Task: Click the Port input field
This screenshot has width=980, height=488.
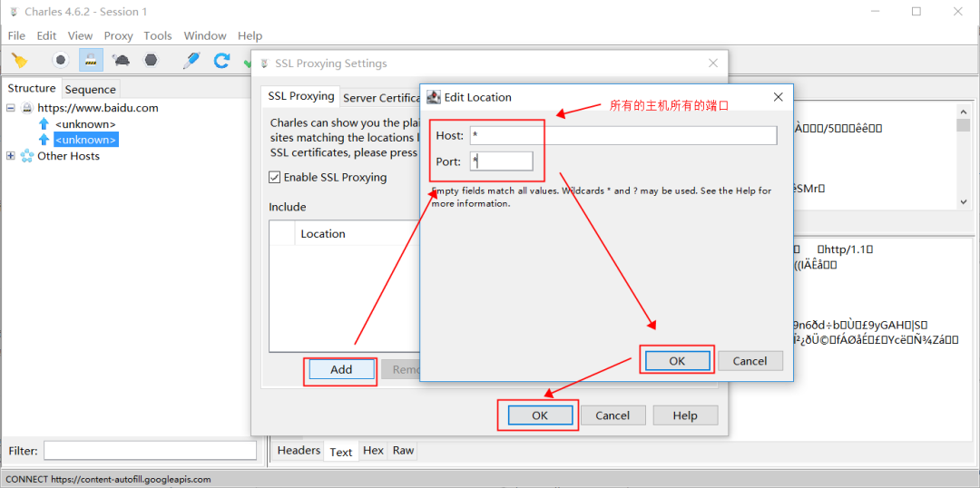Action: click(501, 161)
